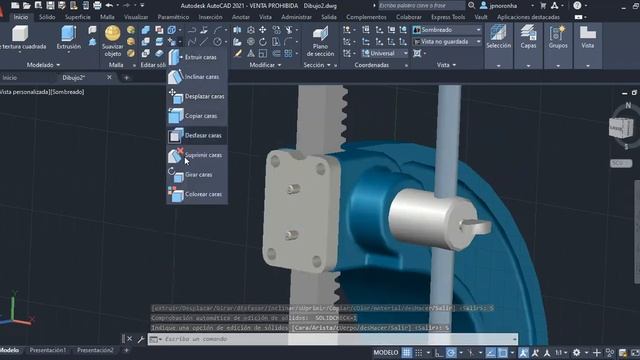
Task: Switch to the Presentación1 layout tab
Action: point(48,350)
